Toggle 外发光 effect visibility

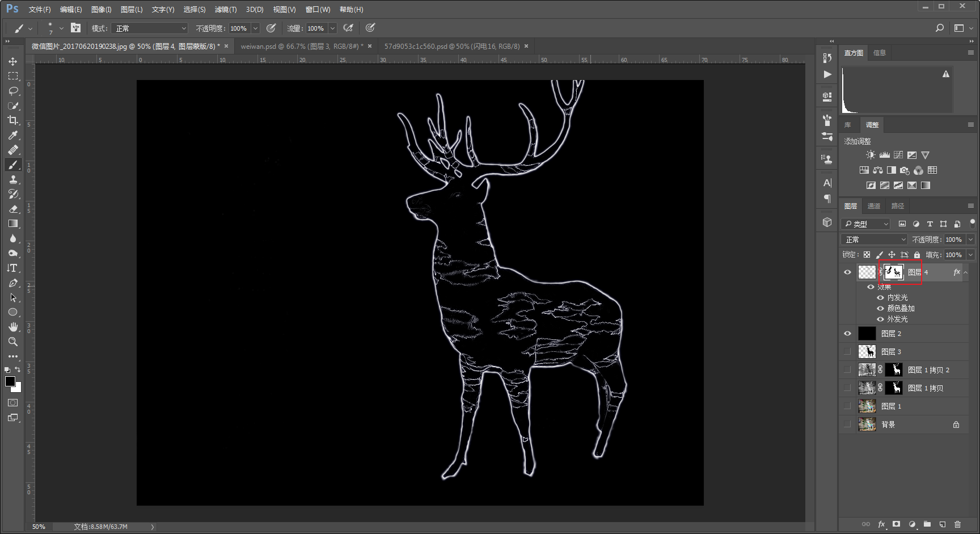tap(880, 319)
